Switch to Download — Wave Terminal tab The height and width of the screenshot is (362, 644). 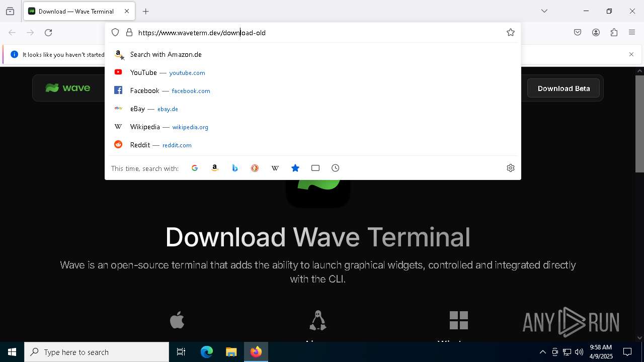tap(78, 11)
